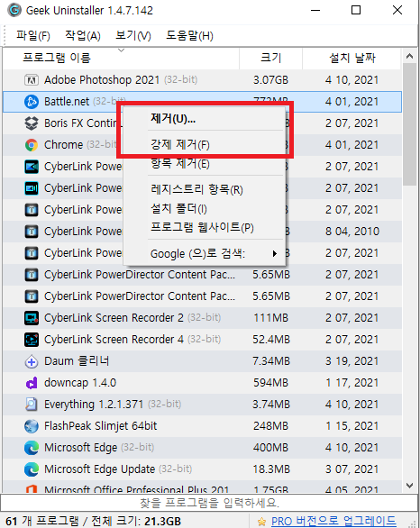
Task: Click the 248MB size value
Action: [270, 426]
